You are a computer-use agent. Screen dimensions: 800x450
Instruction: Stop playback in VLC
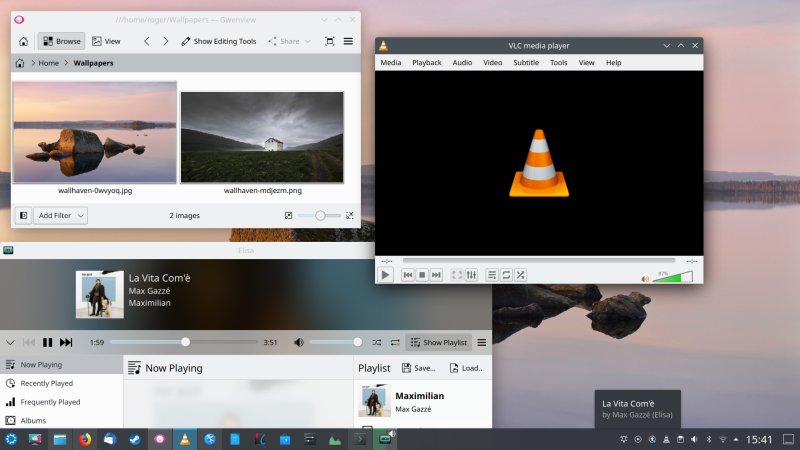pos(422,274)
